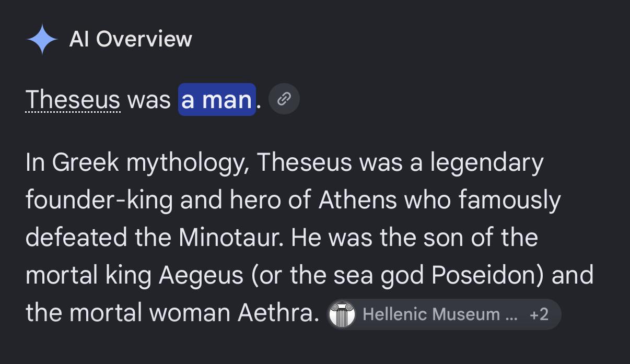Click the word 'legendary' in the paragraph
The image size is (630, 364).
pos(487,163)
